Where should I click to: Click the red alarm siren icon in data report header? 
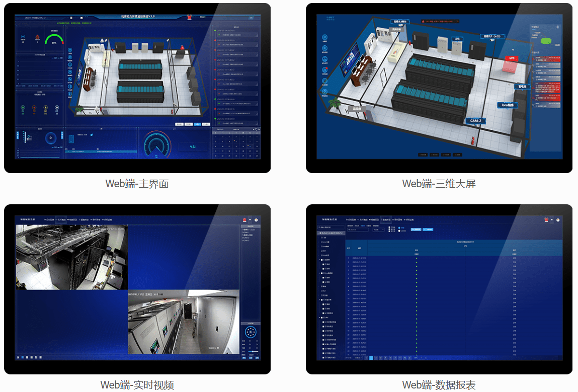pyautogui.click(x=545, y=220)
